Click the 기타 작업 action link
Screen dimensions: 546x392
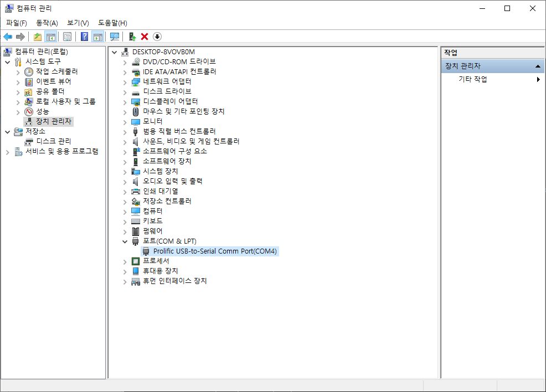coord(472,79)
